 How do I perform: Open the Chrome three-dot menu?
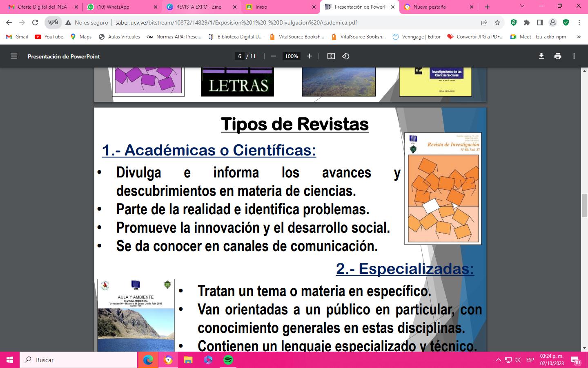pyautogui.click(x=579, y=23)
